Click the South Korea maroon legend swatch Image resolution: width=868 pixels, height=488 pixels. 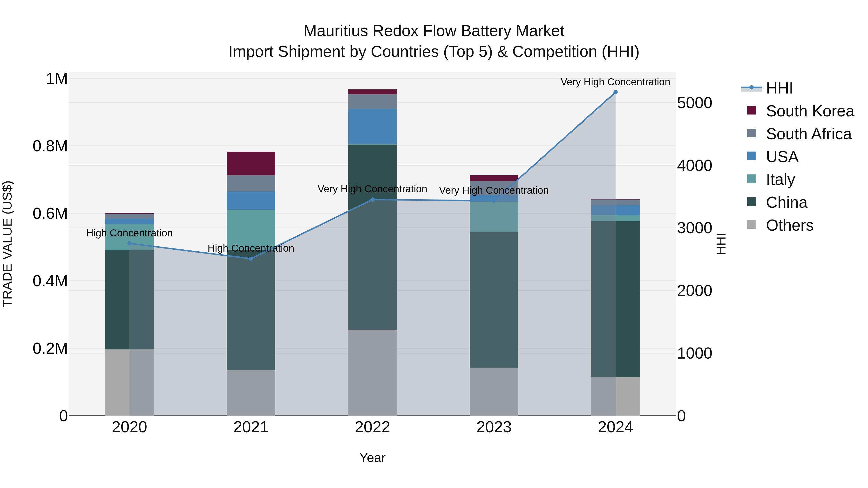coord(751,110)
